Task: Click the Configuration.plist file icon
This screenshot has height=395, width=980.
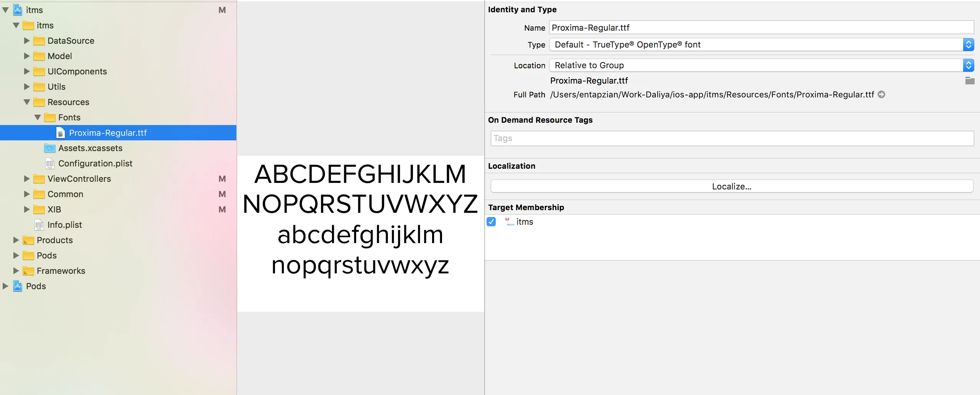Action: point(50,163)
